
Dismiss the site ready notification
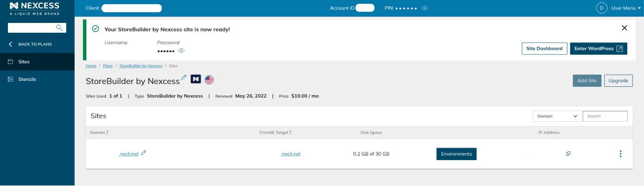click(x=624, y=28)
